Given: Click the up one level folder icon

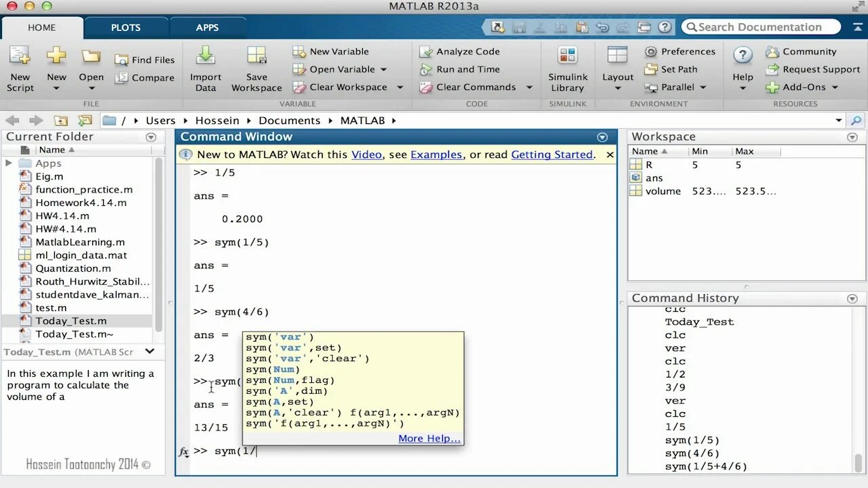Looking at the screenshot, I should coord(61,121).
